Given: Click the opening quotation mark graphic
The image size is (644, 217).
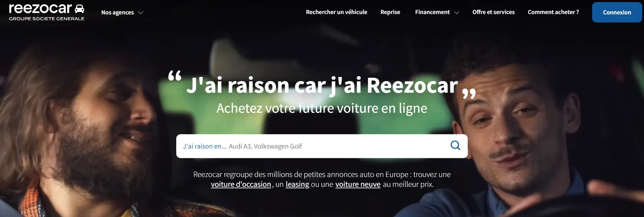Looking at the screenshot, I should (x=174, y=76).
